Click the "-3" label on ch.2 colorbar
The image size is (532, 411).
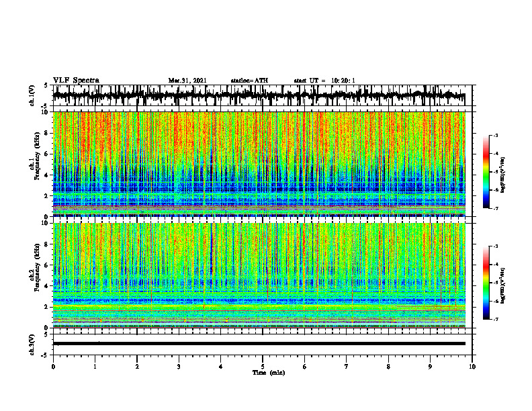[x=496, y=246]
